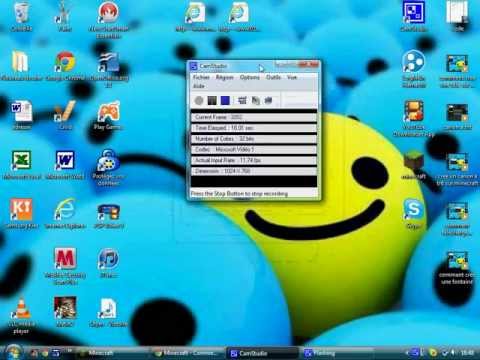Open the Options menu in CamStudio
This screenshot has width=480, height=360.
pyautogui.click(x=250, y=77)
